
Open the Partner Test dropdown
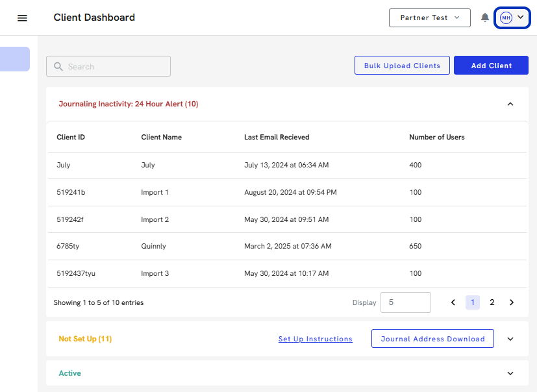point(429,18)
